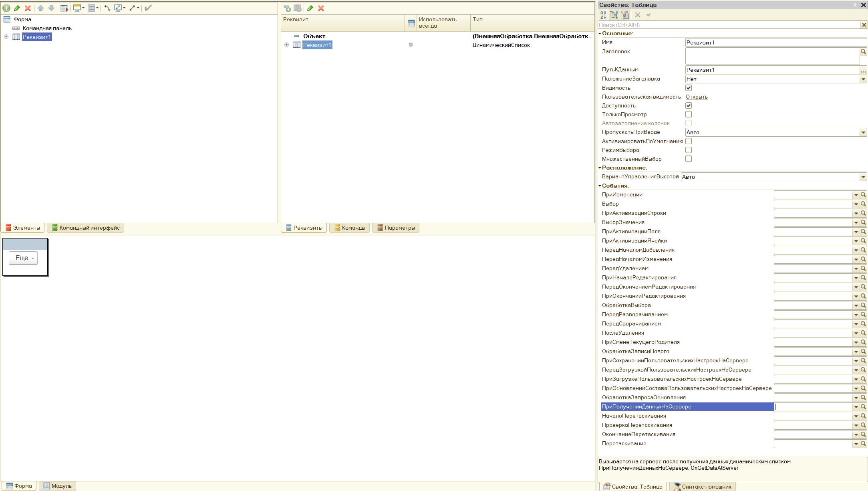The width and height of the screenshot is (868, 491).
Task: Click into the Заголовок text area
Action: coord(772,56)
